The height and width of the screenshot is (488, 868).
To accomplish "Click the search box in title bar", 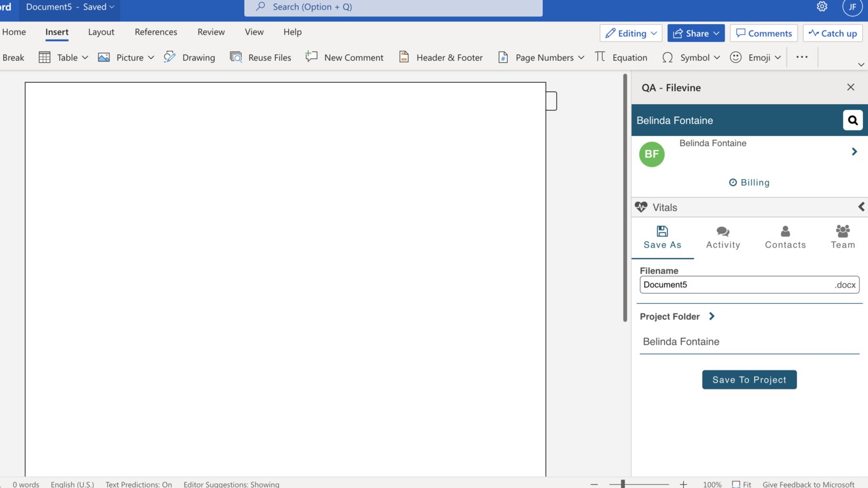I will click(x=393, y=8).
